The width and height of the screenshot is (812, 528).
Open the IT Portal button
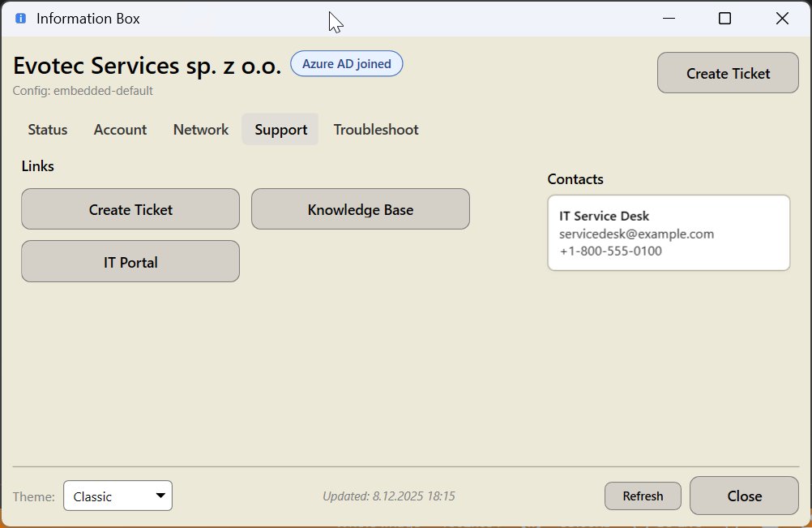pyautogui.click(x=130, y=262)
